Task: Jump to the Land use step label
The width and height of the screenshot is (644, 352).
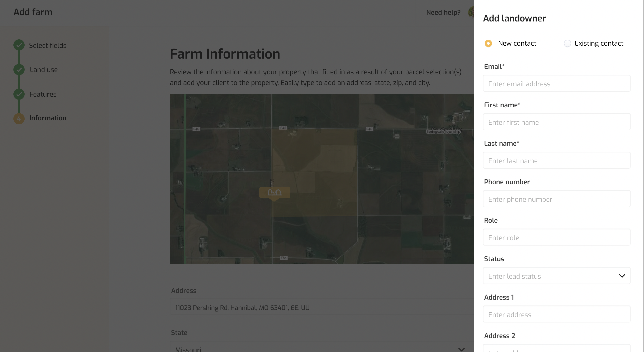Action: click(44, 70)
